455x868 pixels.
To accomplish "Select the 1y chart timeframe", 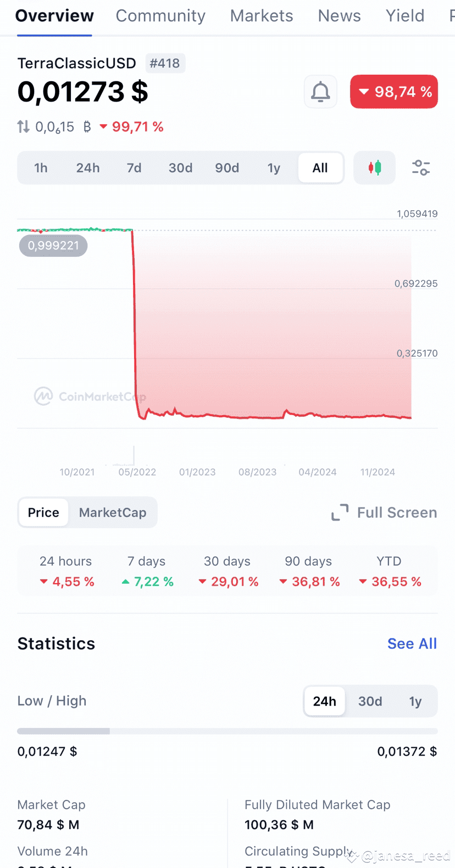I will coord(274,167).
